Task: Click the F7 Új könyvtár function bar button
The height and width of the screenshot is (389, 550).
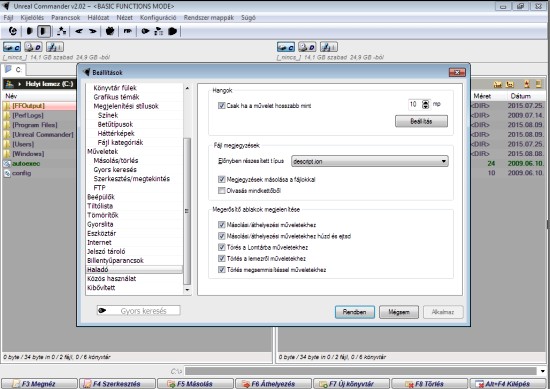Action: (351, 384)
